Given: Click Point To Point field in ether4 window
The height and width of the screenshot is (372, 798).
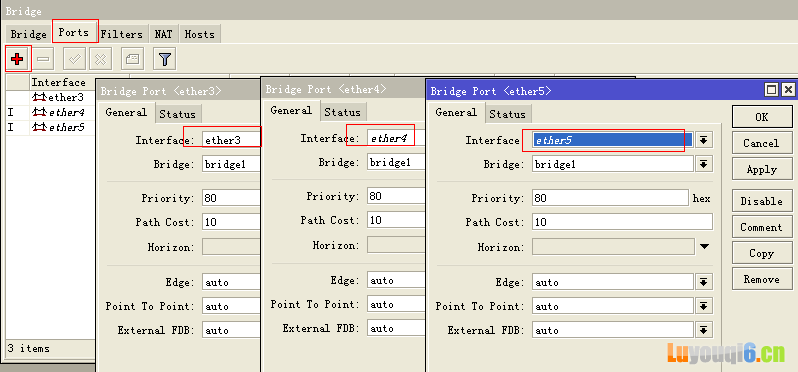Looking at the screenshot, I should click(x=396, y=304).
